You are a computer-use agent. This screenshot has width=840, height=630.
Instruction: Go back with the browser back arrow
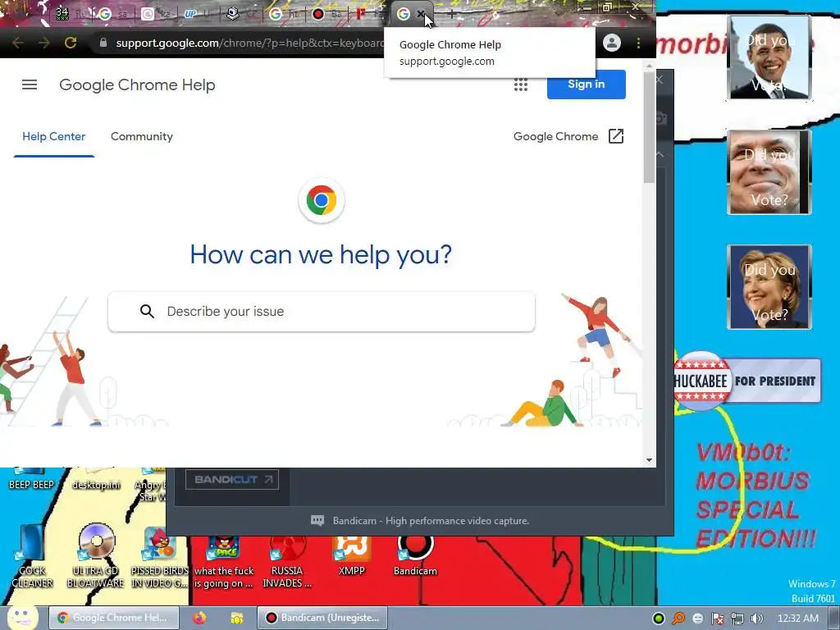point(18,43)
